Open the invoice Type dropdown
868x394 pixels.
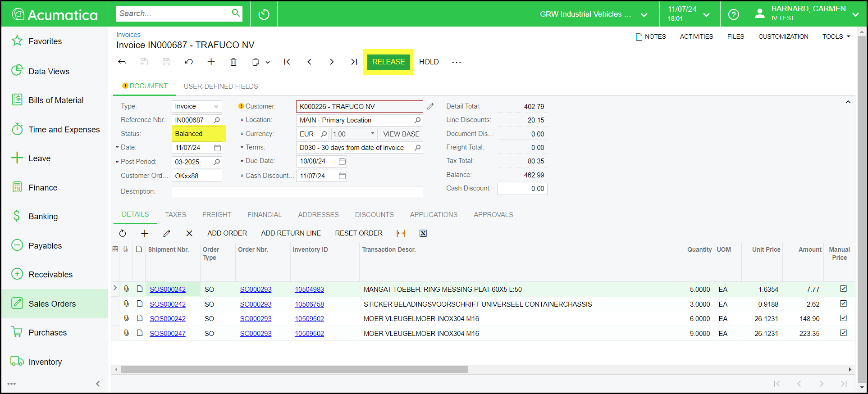tap(197, 107)
